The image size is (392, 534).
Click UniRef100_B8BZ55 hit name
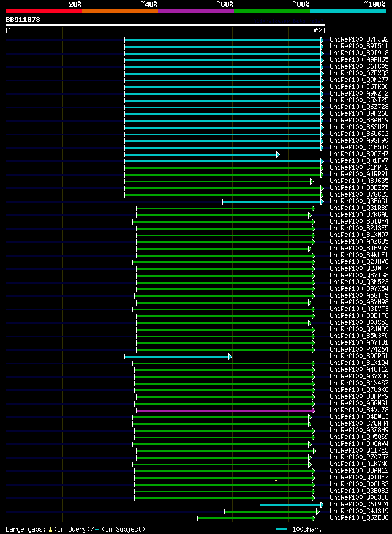click(x=359, y=187)
